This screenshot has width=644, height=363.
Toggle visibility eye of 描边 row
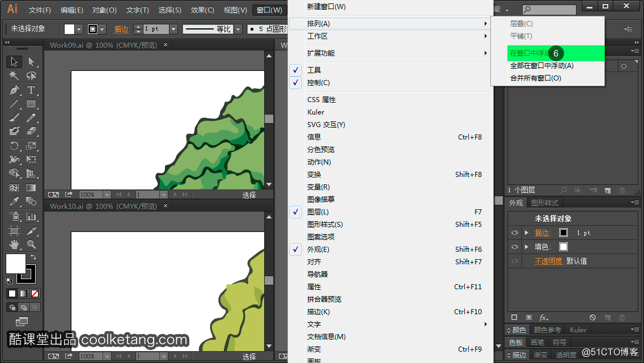point(515,233)
